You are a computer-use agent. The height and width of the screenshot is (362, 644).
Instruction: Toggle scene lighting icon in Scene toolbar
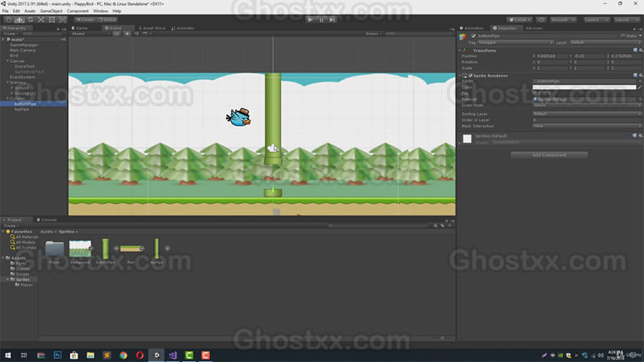(127, 34)
